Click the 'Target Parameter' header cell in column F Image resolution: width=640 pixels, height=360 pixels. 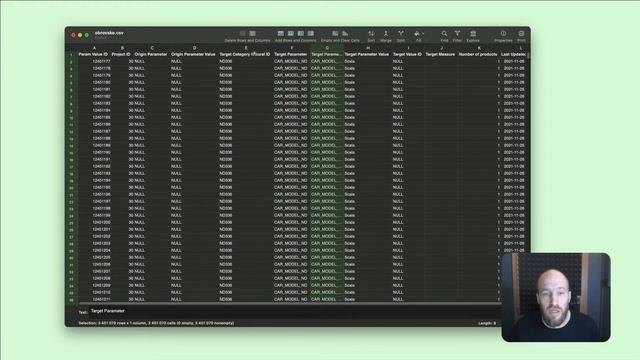point(291,54)
